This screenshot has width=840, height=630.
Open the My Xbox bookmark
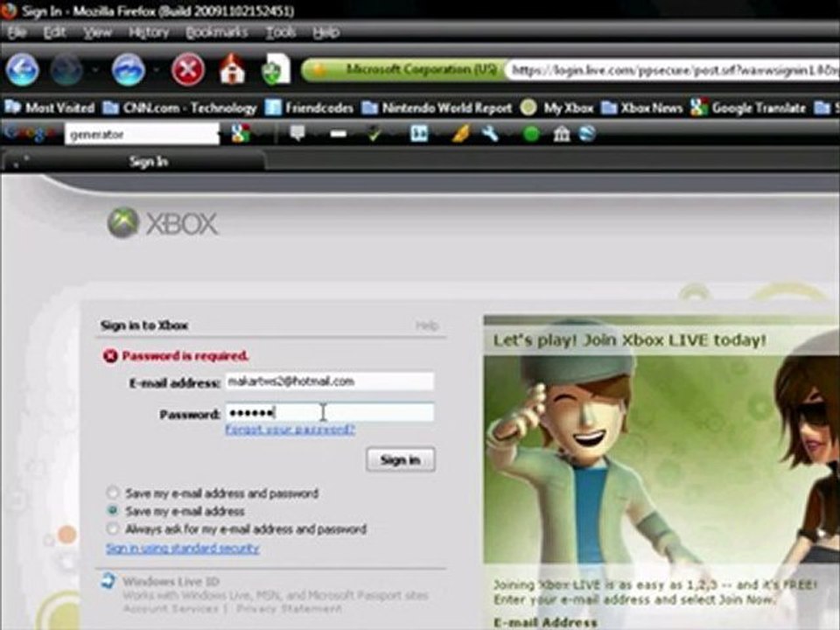557,108
